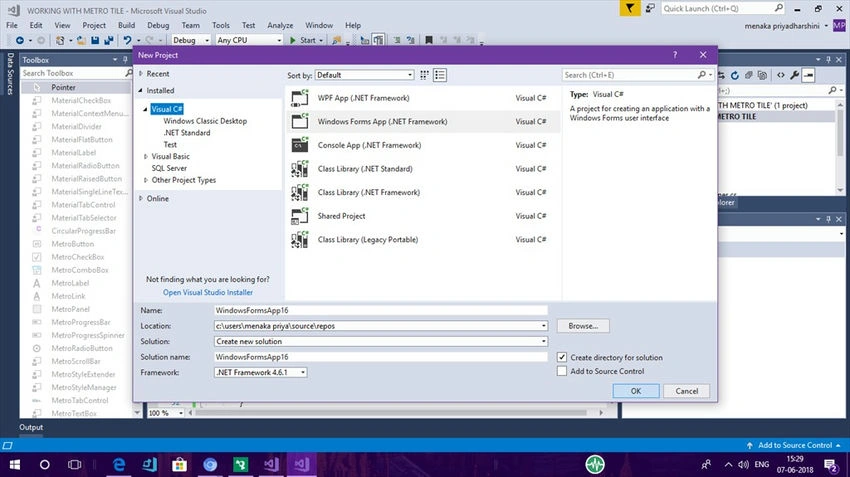Open the Window menu
Viewport: 850px width, 477px height.
pos(319,25)
